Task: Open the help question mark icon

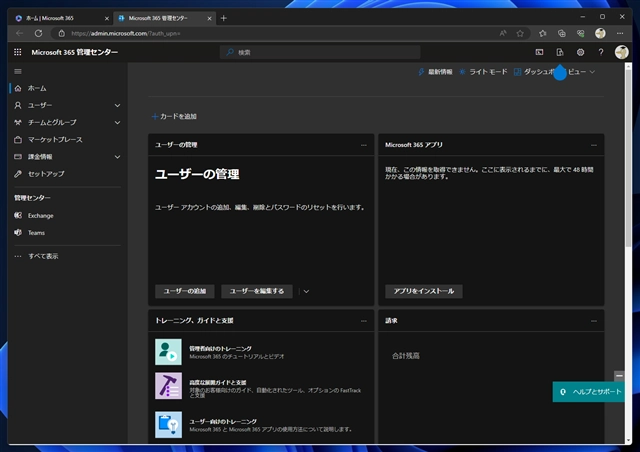Action: click(600, 52)
